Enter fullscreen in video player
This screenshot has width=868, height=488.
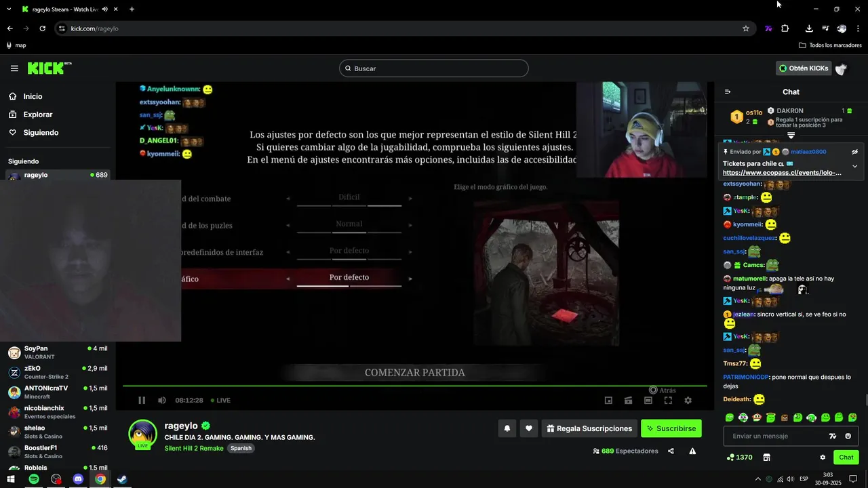(x=668, y=401)
